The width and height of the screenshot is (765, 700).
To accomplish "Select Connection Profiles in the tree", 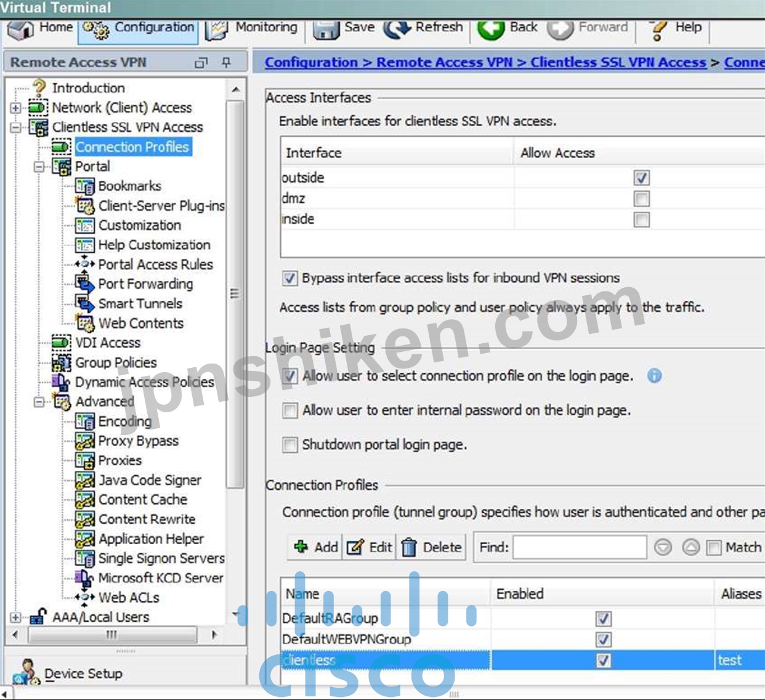I will [132, 147].
